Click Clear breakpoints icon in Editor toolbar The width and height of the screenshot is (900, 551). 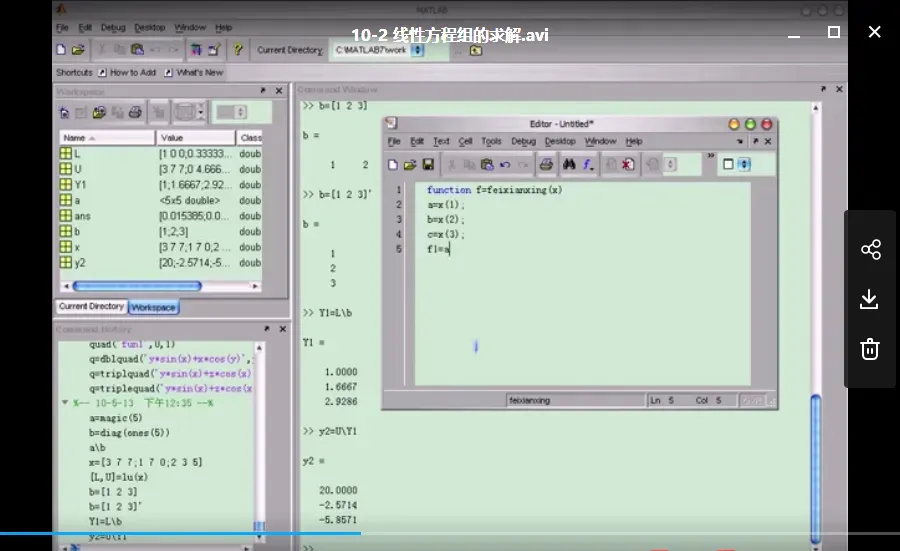point(628,165)
